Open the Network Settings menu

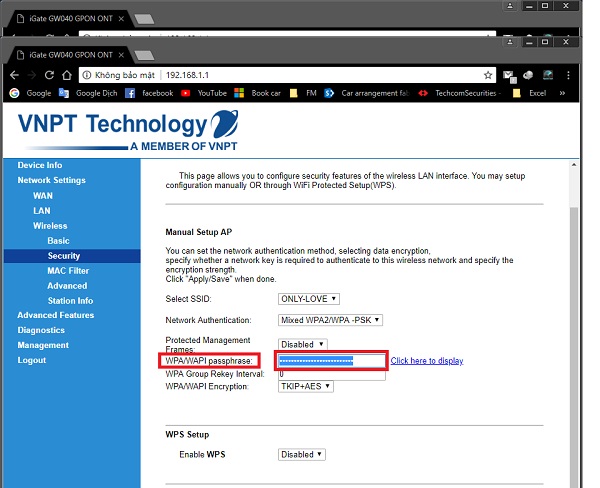coord(52,180)
